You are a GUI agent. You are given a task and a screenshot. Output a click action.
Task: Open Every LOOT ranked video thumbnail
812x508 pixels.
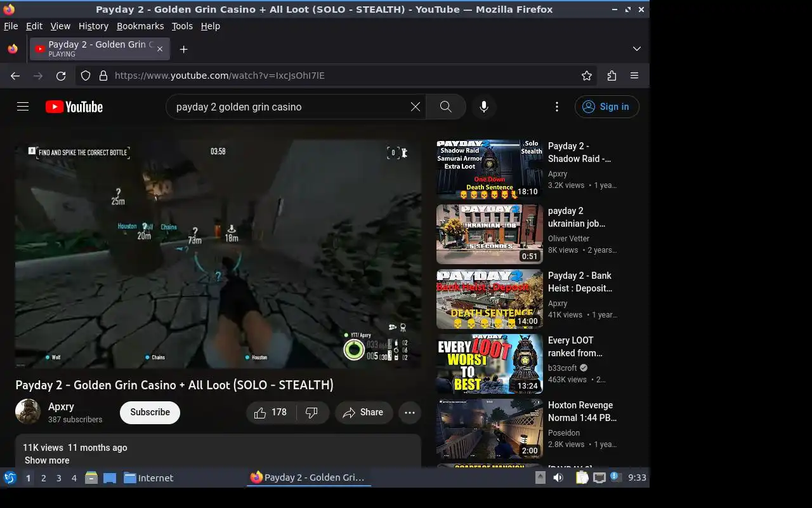(x=490, y=364)
